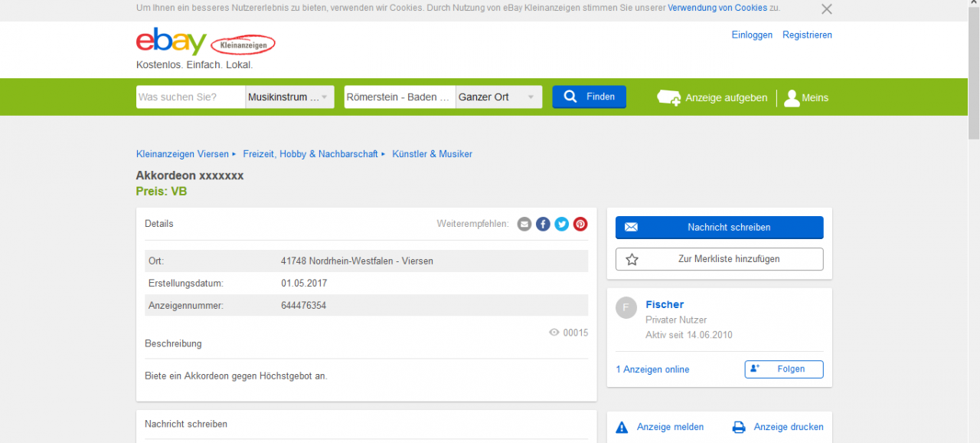Screen dimensions: 980x443
Task: Click 'Aktiv seit 14.06.2010' text
Action: (689, 335)
